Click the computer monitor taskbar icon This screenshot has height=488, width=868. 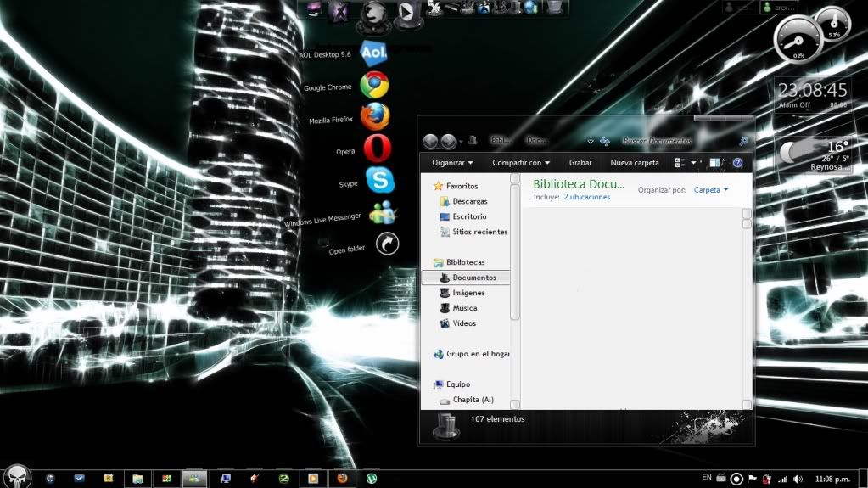point(225,478)
